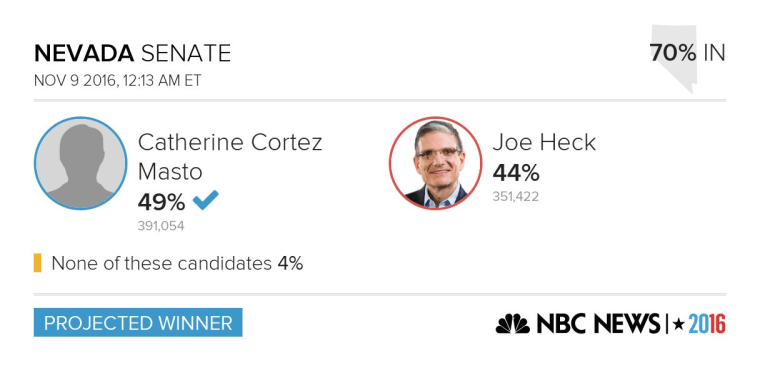The image size is (760, 373).
Task: Click the blue winner checkmark icon
Action: [206, 200]
